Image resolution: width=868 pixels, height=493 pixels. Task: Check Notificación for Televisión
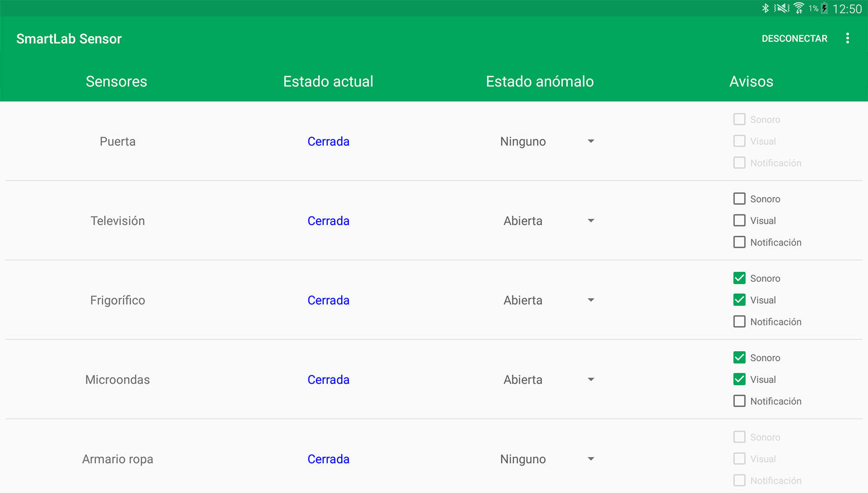(x=739, y=242)
